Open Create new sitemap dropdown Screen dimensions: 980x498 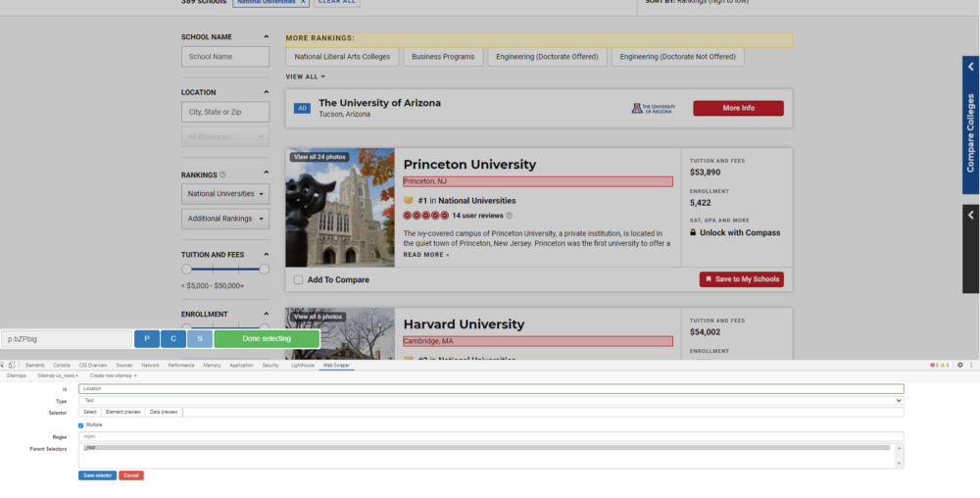tap(113, 375)
